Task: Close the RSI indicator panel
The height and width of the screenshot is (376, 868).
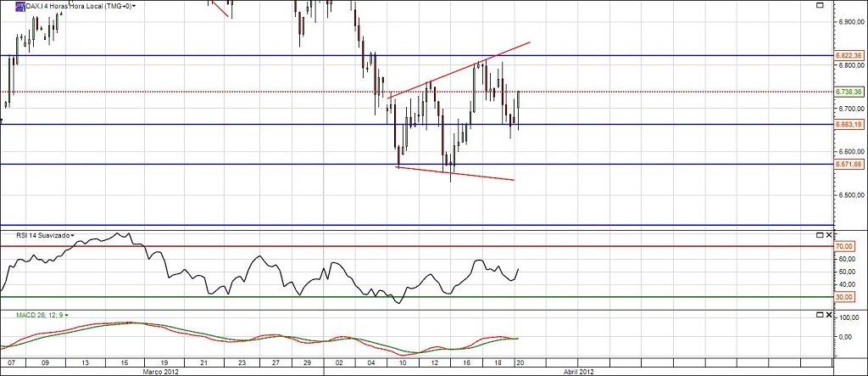Action: (x=829, y=235)
